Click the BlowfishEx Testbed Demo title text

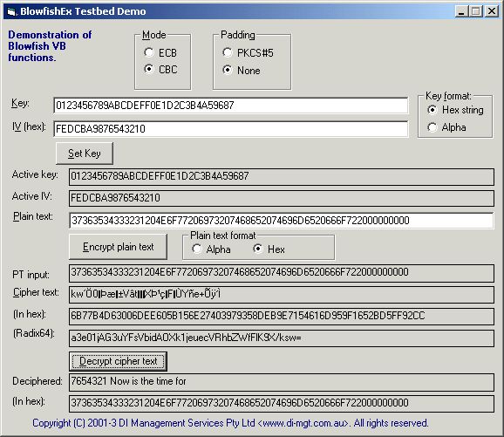click(83, 11)
